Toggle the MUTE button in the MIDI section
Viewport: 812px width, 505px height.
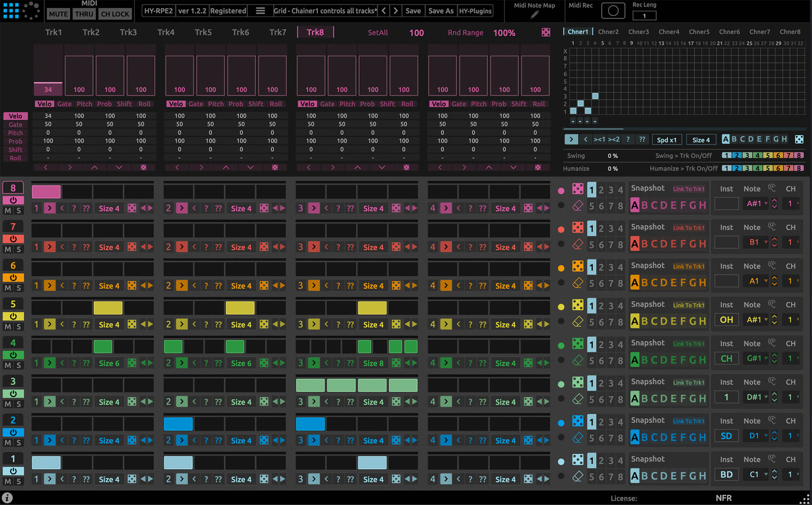click(x=58, y=14)
